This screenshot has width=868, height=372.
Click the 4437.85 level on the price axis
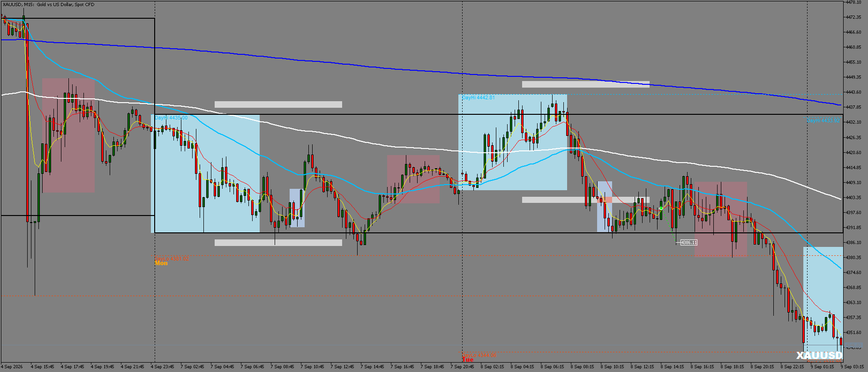(x=853, y=107)
